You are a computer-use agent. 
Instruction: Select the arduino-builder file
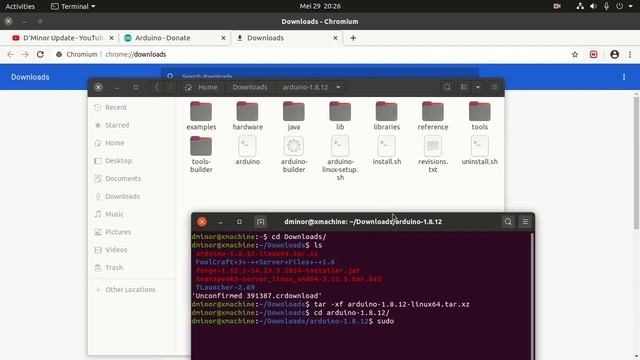click(293, 154)
